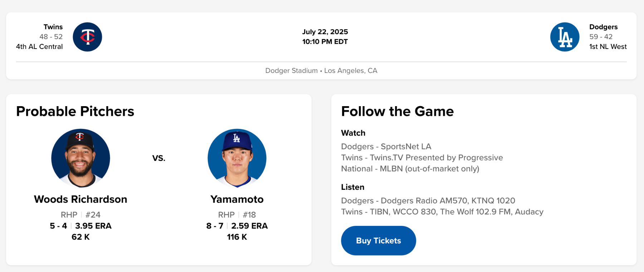Click the Los Angeles Dodgers logo
This screenshot has height=272, width=644.
click(565, 37)
